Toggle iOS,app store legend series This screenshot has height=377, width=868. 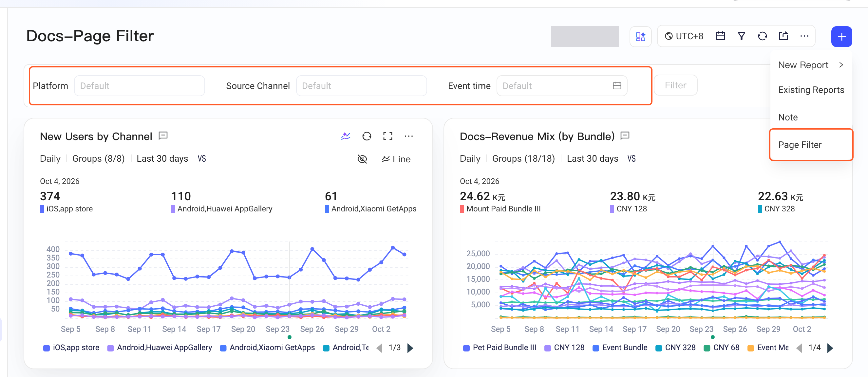(71, 347)
